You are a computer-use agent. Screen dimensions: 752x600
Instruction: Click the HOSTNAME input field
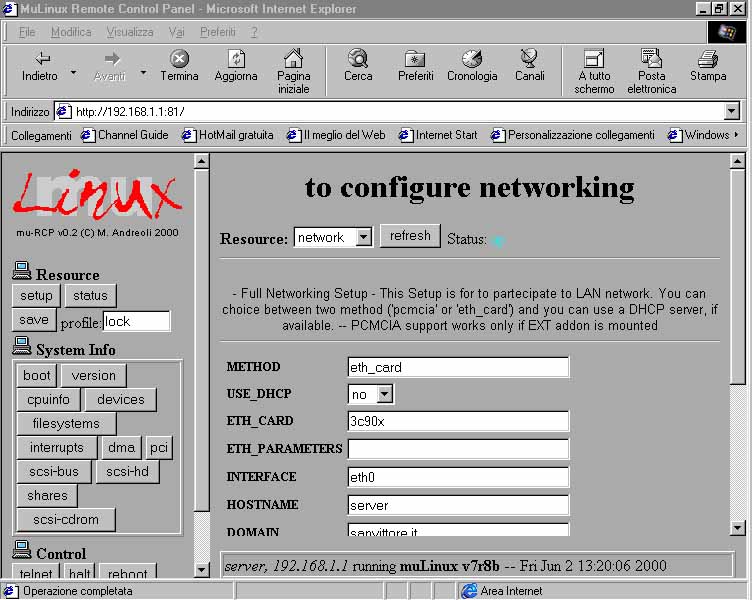point(458,505)
